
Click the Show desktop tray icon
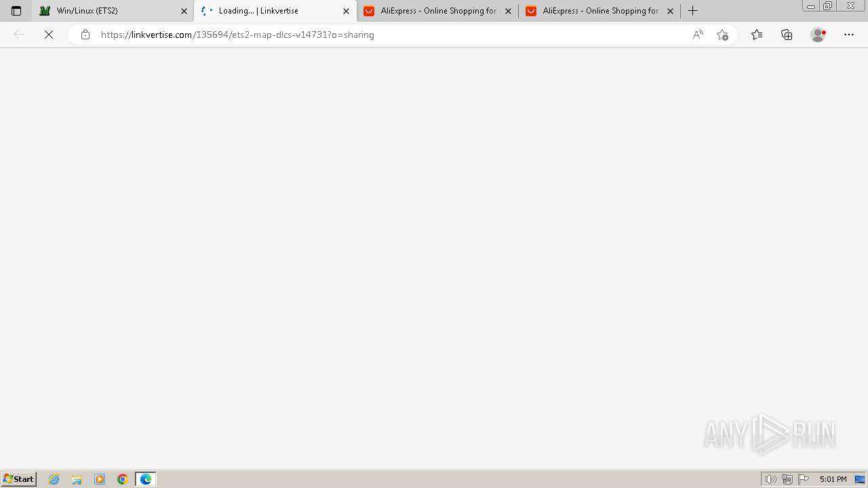pyautogui.click(x=860, y=479)
